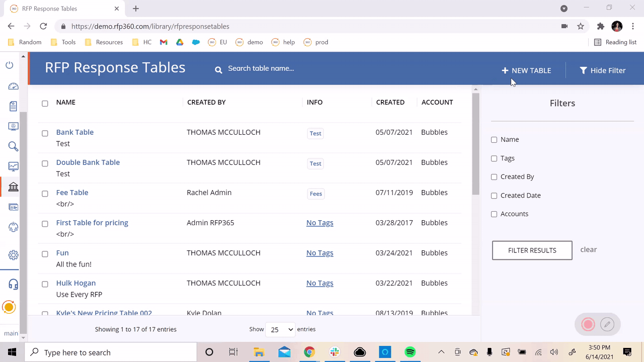Enable the Name filter checkbox
Viewport: 644px width, 362px height.
point(494,140)
